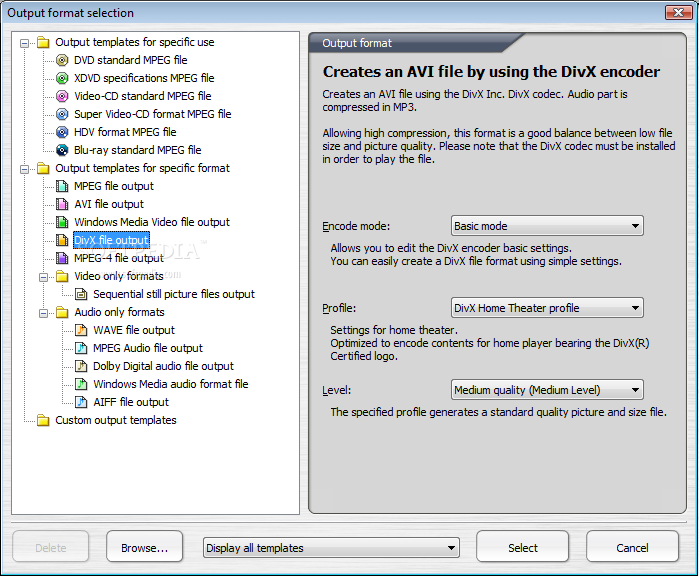Select Windows Media Video file output

click(x=152, y=222)
